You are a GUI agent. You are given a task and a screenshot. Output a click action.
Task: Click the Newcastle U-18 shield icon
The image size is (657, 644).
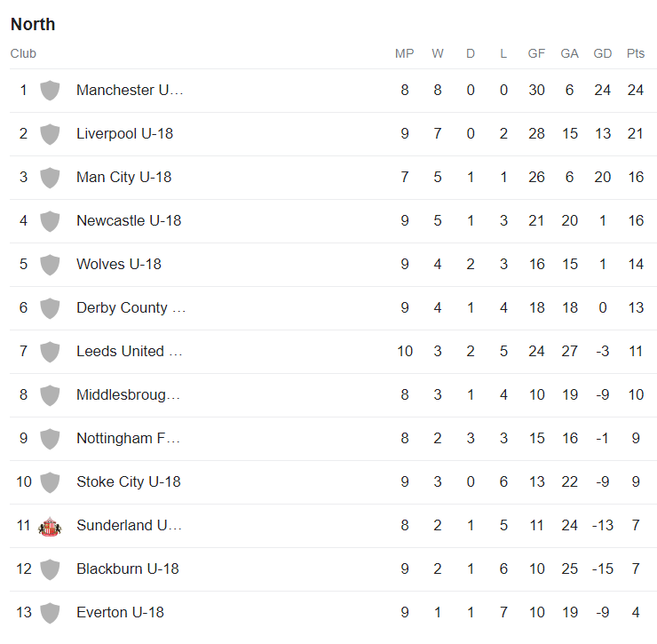50,221
